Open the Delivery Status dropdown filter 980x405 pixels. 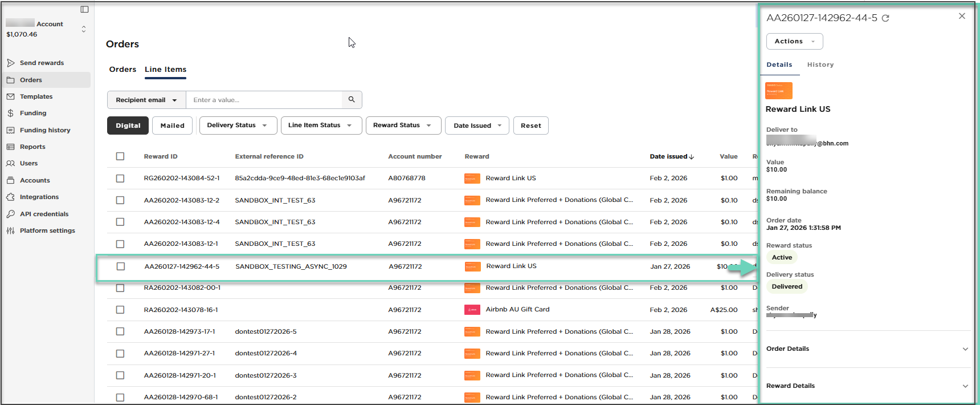pyautogui.click(x=238, y=125)
